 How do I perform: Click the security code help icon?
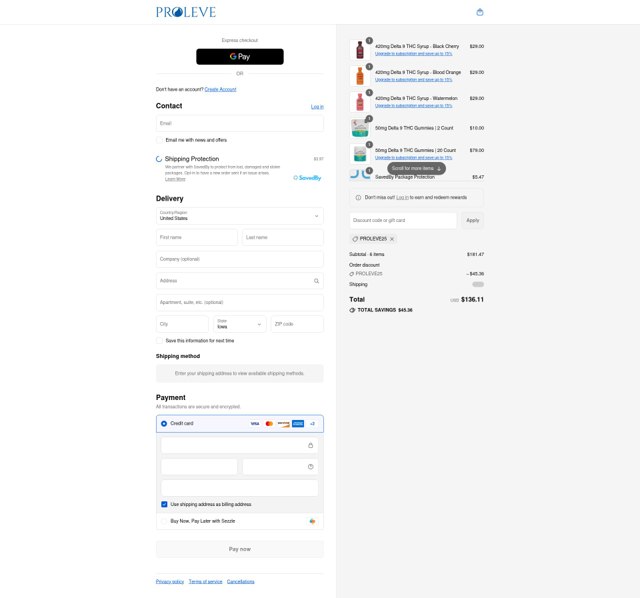pos(311,467)
